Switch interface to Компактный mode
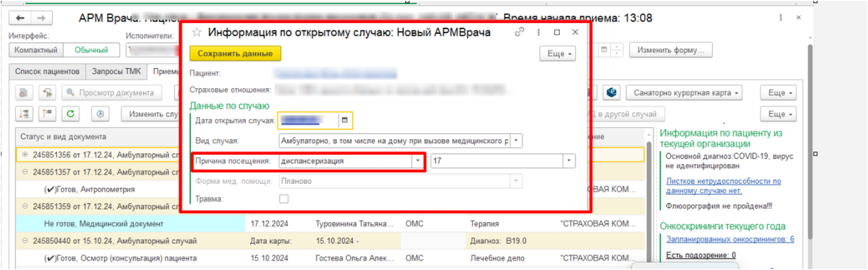The height and width of the screenshot is (270, 868). (36, 50)
